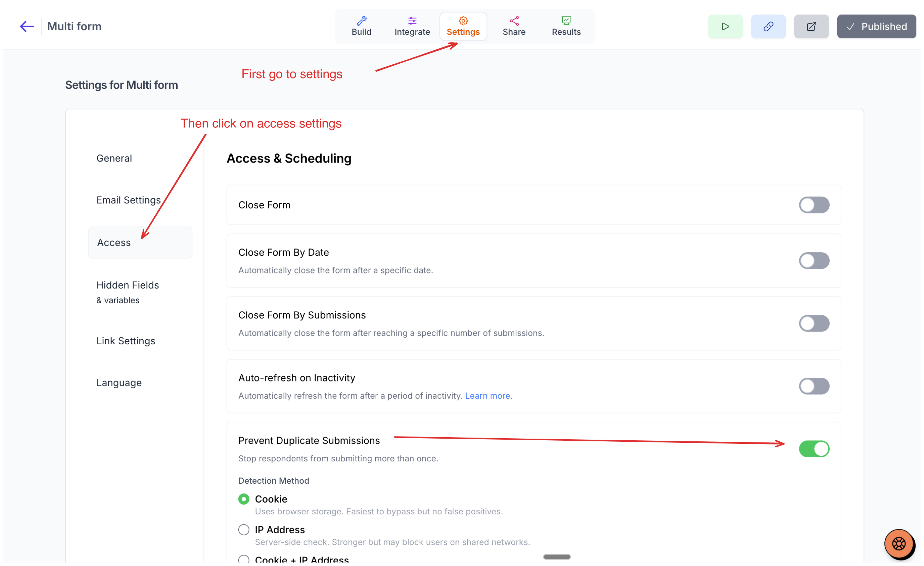924x566 pixels.
Task: Select the Cookie detection method radio
Action: (x=244, y=499)
